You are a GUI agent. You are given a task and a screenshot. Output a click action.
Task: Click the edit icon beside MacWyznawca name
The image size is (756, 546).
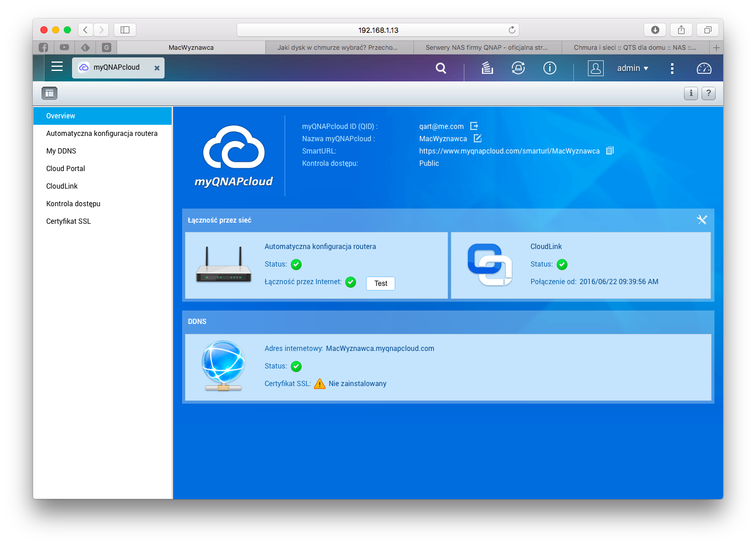coord(477,139)
